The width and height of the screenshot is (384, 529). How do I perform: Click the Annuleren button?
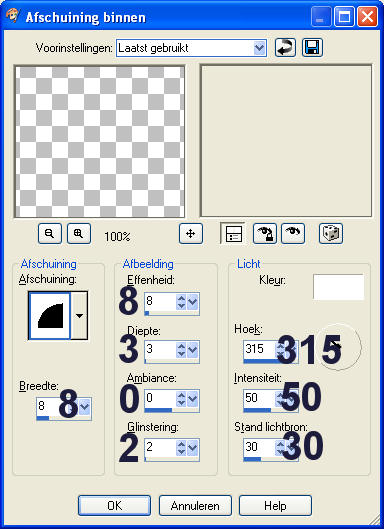195,505
